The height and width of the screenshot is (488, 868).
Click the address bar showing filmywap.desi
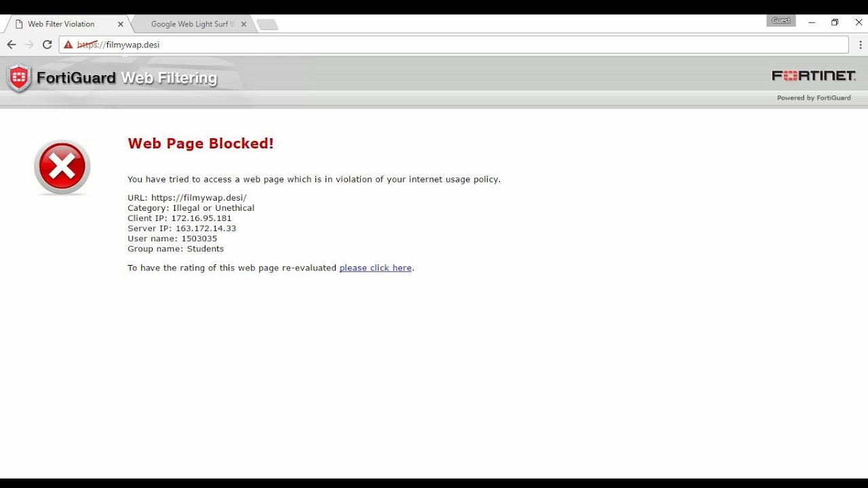pos(454,45)
